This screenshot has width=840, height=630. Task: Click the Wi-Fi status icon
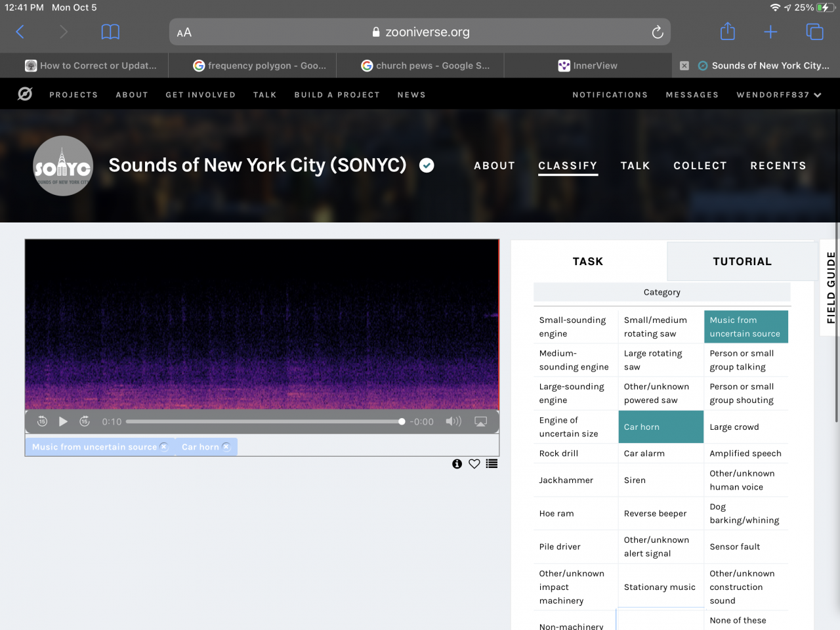775,7
